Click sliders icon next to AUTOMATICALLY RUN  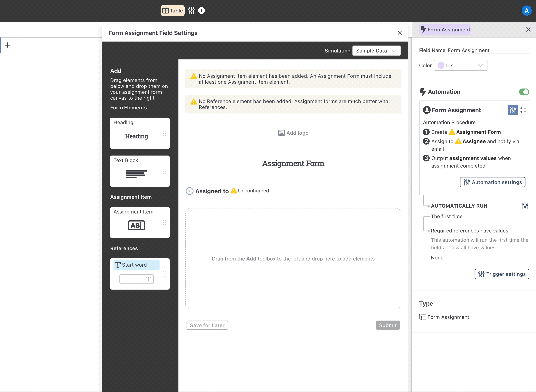click(x=525, y=206)
